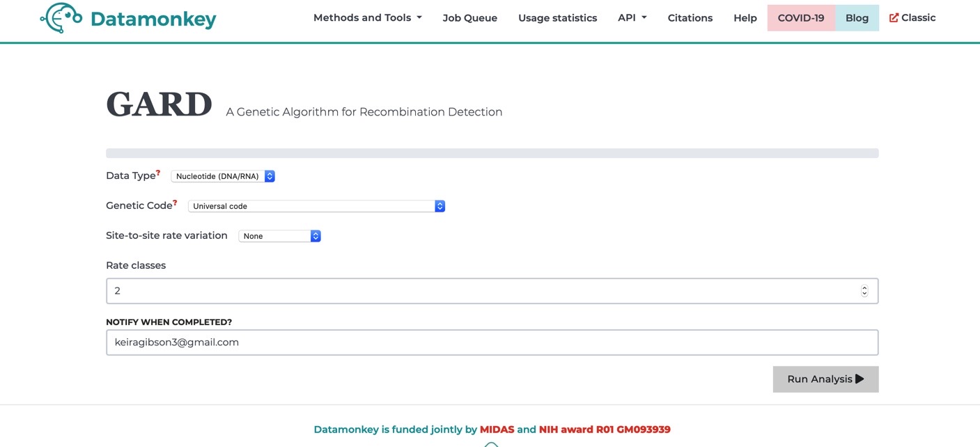The image size is (980, 447).
Task: Switch to the COVID-19 tab
Action: 801,17
